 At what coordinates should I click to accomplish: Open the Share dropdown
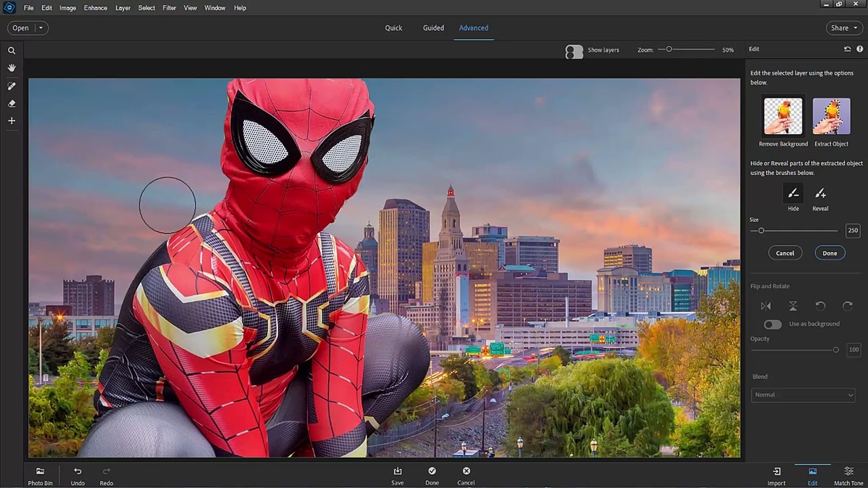tap(844, 28)
